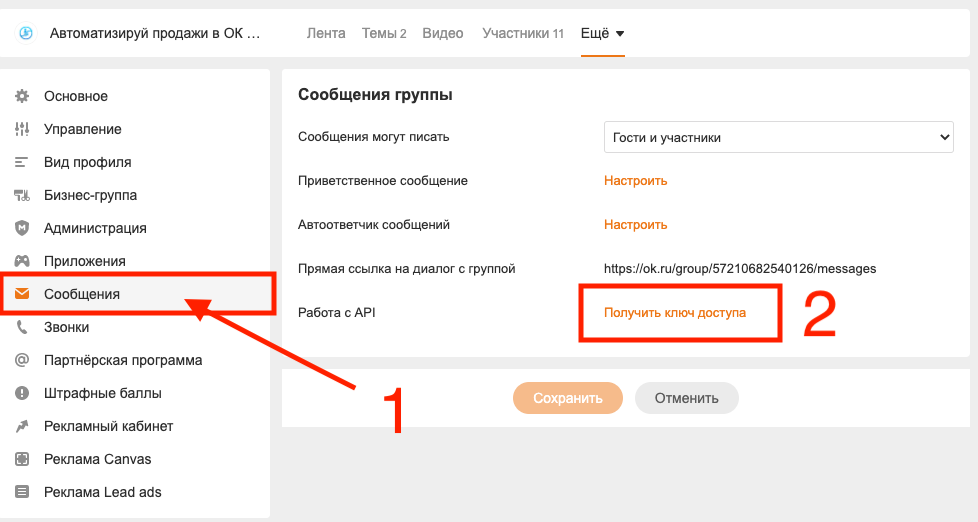Click the Работа с API label
The width and height of the screenshot is (978, 522).
coord(337,312)
